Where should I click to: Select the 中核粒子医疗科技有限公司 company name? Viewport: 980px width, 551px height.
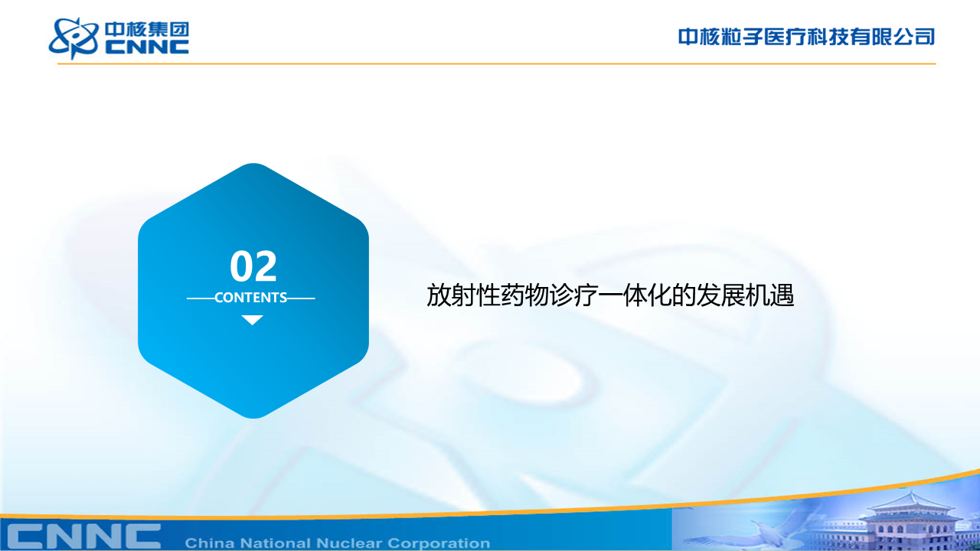[x=806, y=36]
